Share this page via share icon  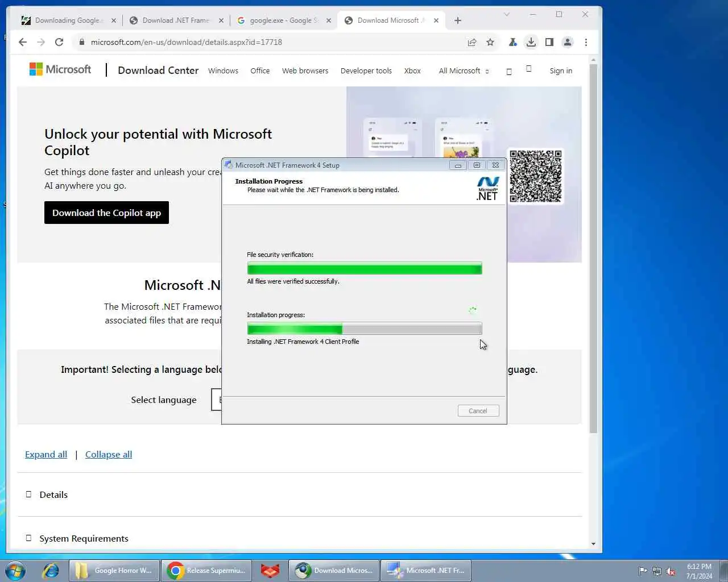click(472, 42)
